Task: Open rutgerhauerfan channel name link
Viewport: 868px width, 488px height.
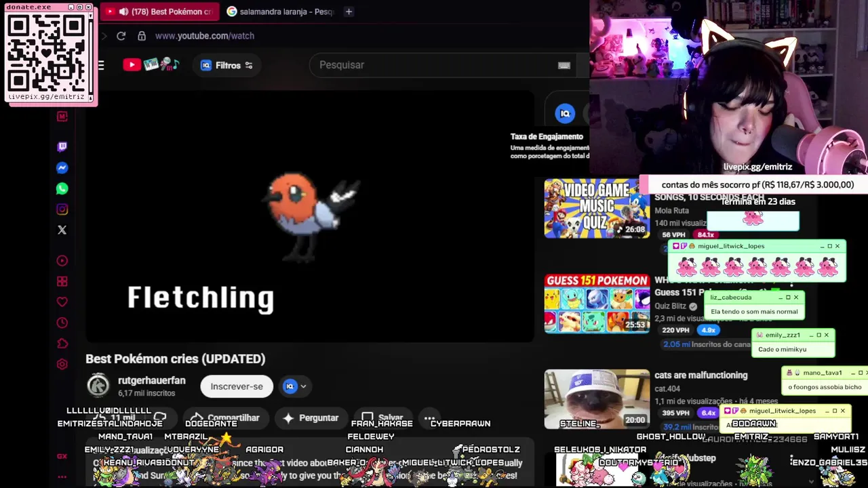Action: pyautogui.click(x=151, y=381)
